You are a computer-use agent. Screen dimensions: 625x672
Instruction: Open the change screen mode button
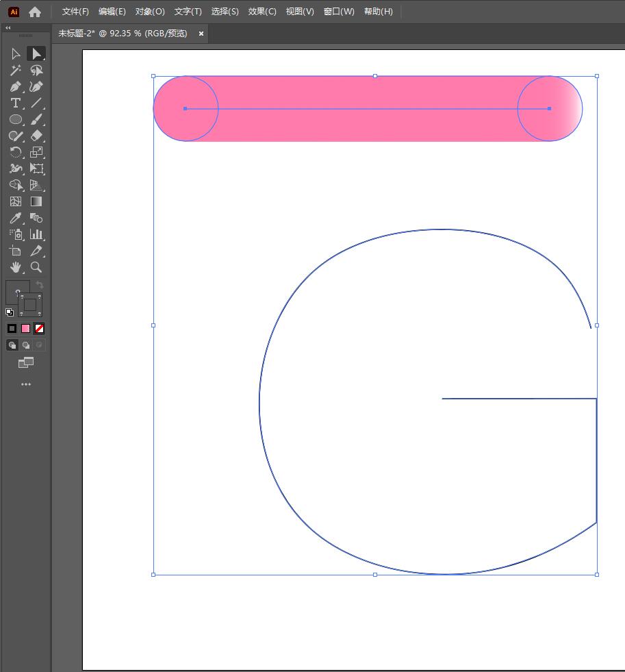pyautogui.click(x=26, y=363)
